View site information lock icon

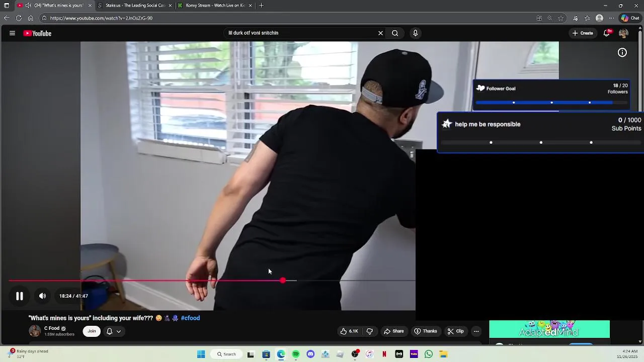pos(44,18)
